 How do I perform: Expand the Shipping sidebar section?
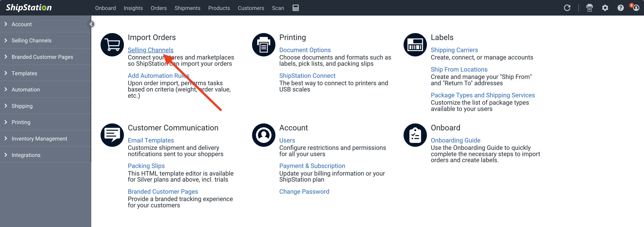coord(46,106)
